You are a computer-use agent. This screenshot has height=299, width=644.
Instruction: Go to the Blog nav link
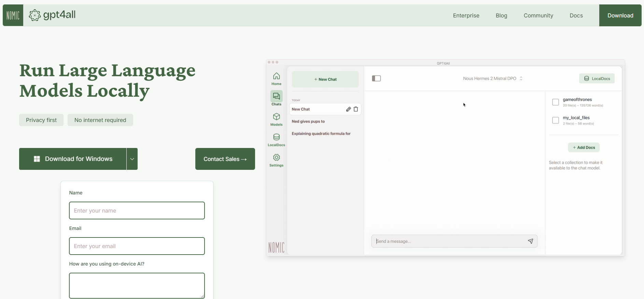pos(501,15)
